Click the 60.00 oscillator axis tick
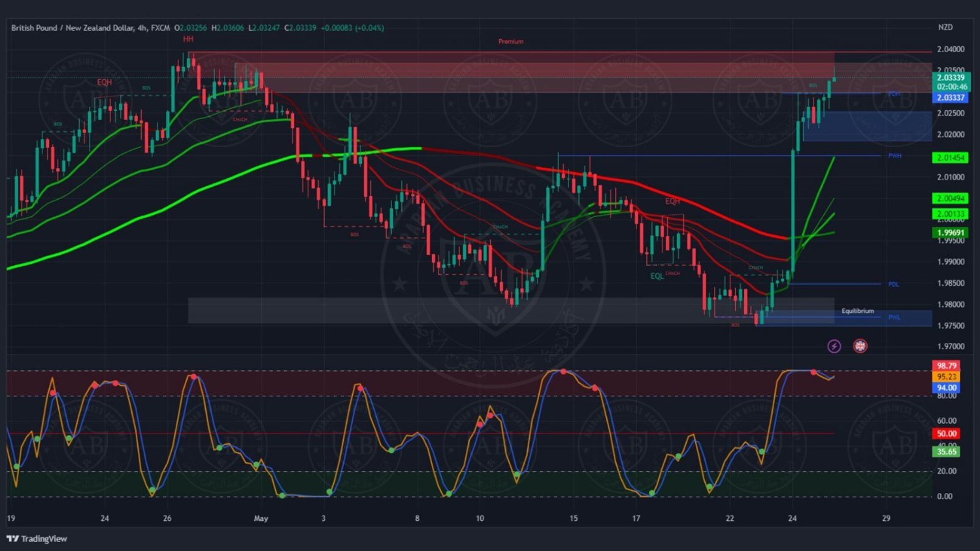The image size is (980, 551). (x=947, y=421)
